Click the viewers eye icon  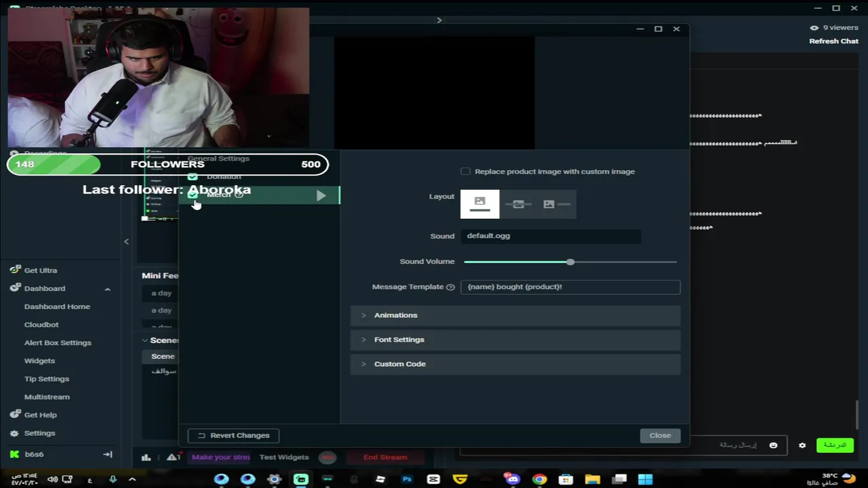click(x=814, y=28)
